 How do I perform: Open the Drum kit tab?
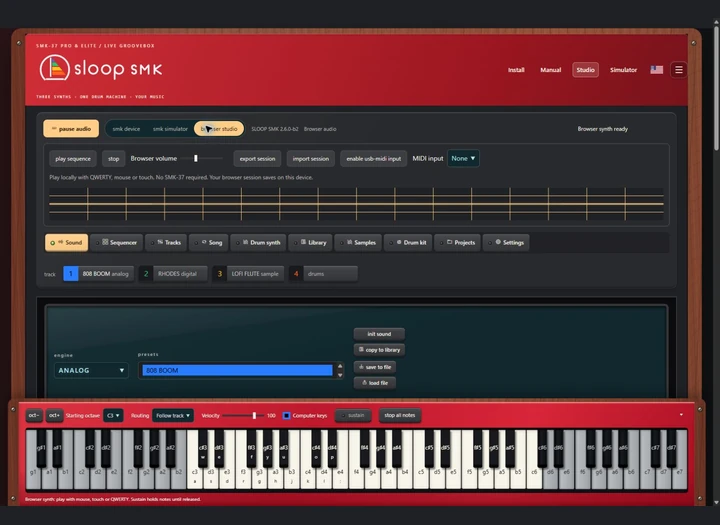coord(408,243)
